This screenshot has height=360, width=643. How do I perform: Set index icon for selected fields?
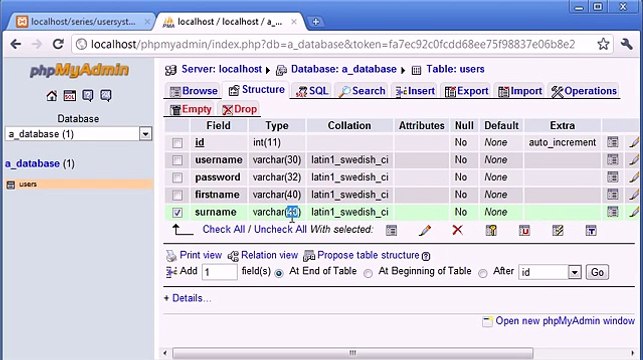point(558,230)
